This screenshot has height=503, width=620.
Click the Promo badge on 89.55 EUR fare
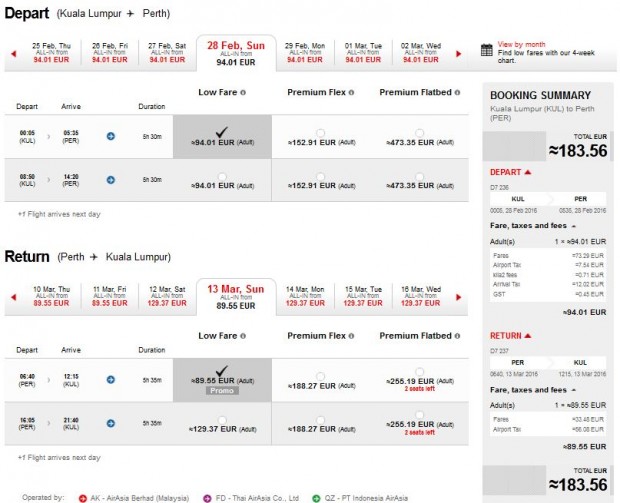(222, 391)
